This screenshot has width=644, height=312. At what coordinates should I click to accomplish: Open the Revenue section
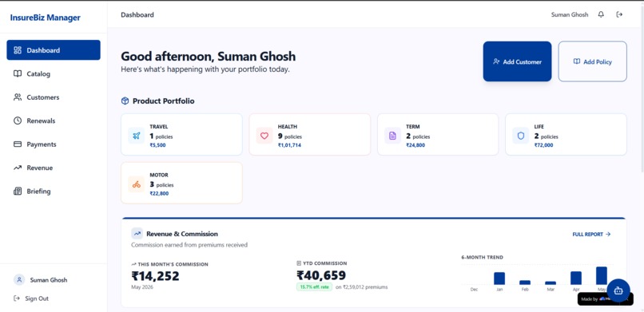pos(54,168)
